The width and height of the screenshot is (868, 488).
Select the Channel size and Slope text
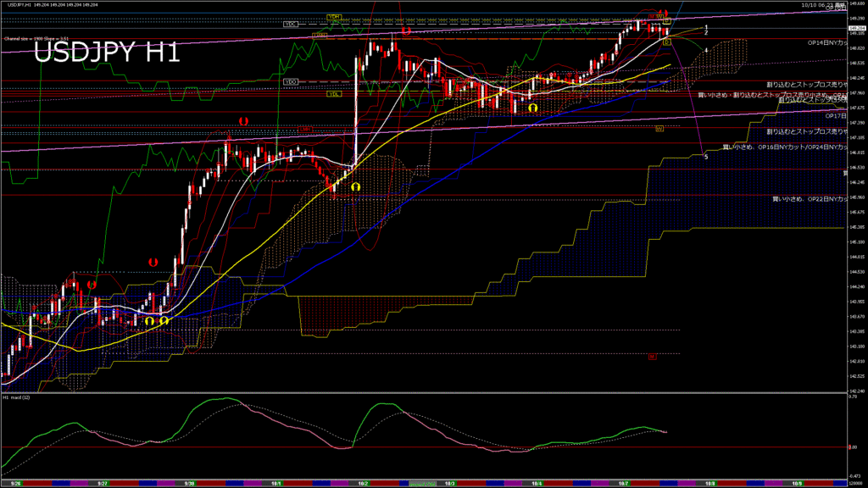(x=36, y=39)
